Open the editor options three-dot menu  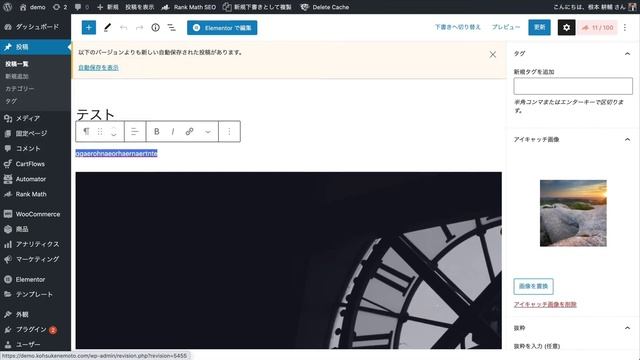click(625, 27)
